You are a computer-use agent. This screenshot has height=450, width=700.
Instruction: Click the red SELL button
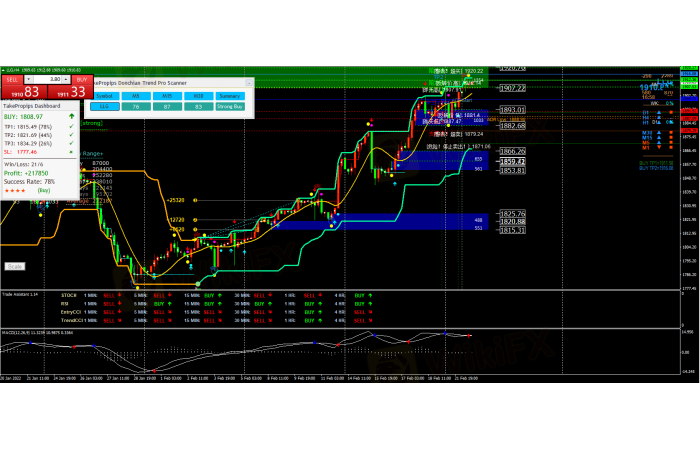pos(11,77)
